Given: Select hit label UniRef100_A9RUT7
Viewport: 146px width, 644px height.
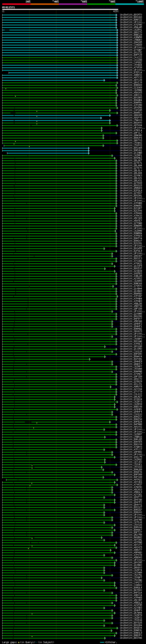Looking at the screenshot, I should [x=131, y=550].
